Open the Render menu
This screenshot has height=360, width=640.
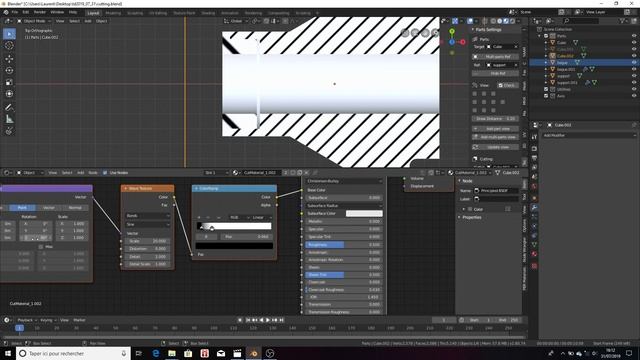pyautogui.click(x=40, y=12)
